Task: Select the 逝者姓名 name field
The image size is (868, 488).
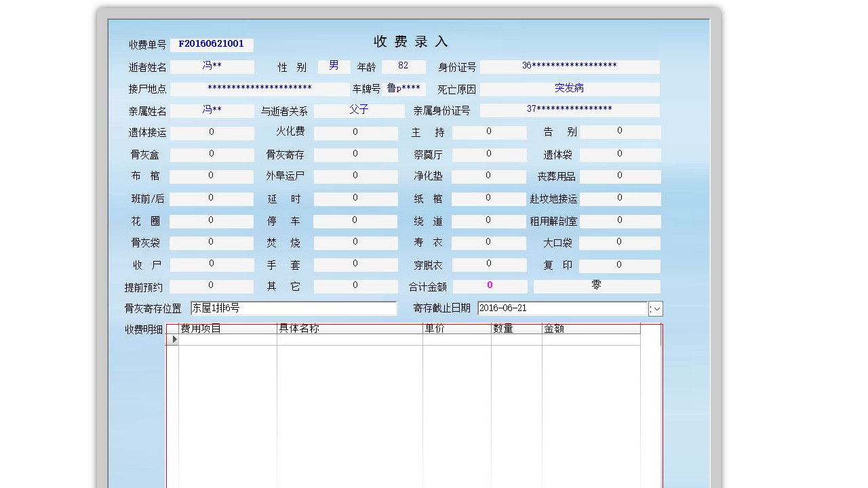Action: click(x=211, y=66)
